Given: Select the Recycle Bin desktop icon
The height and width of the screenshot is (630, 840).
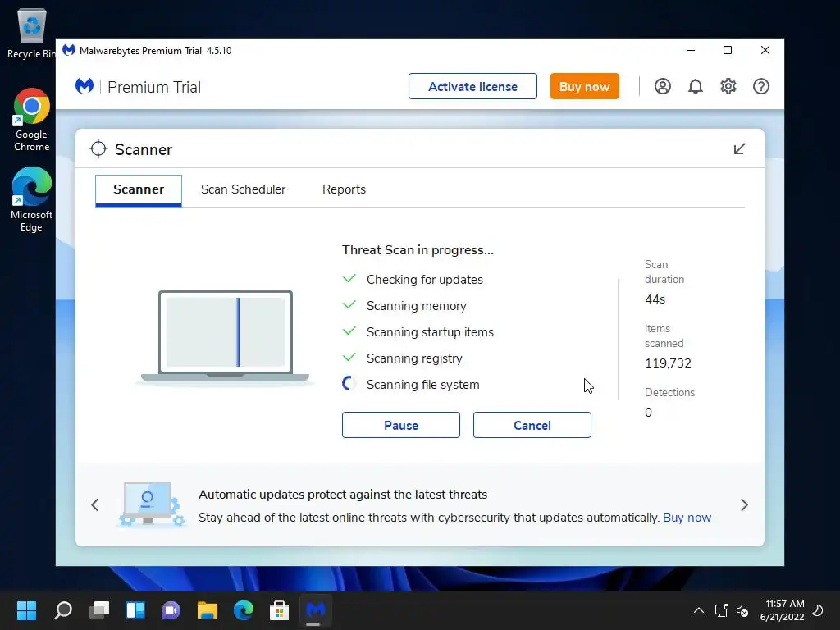Looking at the screenshot, I should tap(31, 34).
